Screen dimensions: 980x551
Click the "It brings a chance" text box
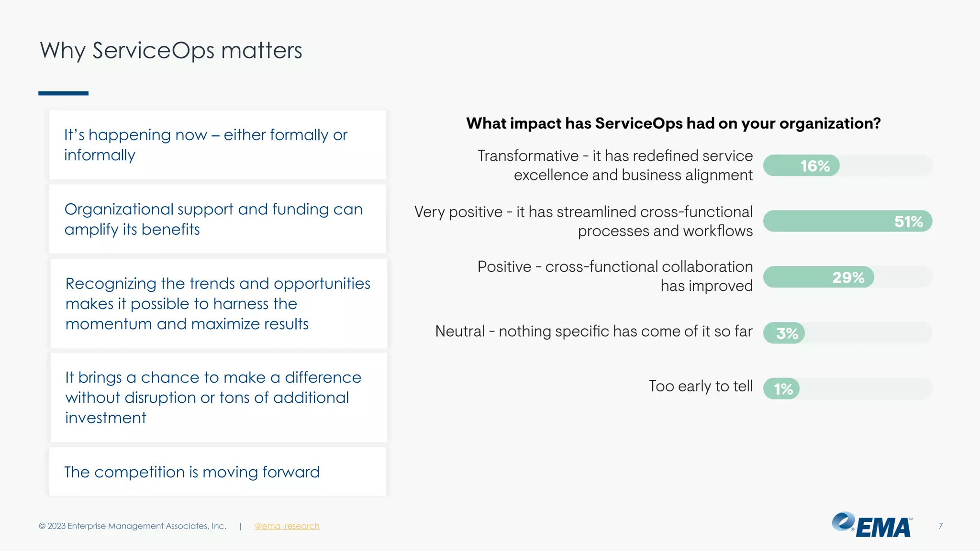219,397
